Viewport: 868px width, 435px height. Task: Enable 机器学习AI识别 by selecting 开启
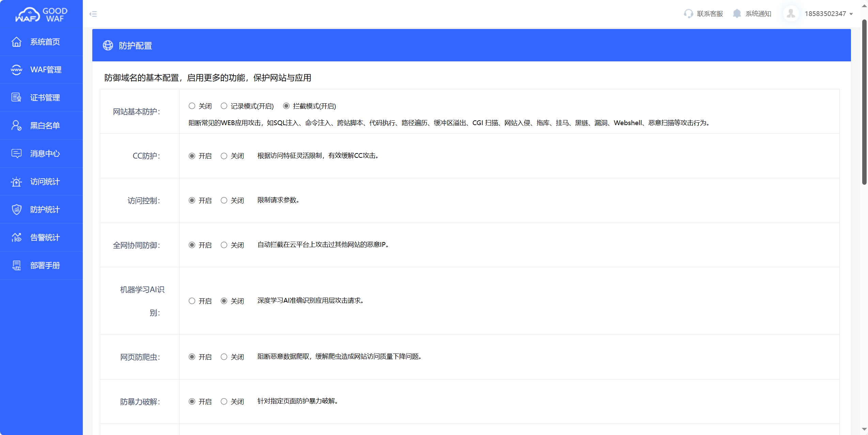[x=191, y=301]
